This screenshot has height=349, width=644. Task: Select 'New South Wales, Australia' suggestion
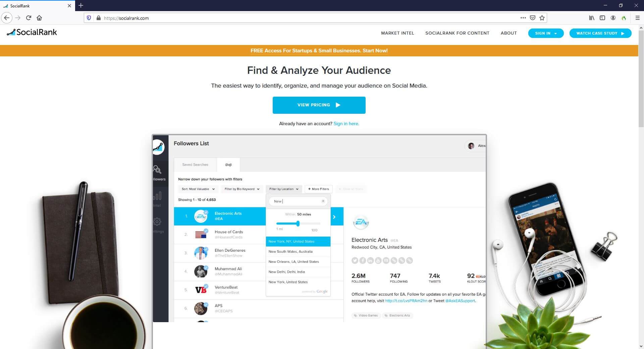pyautogui.click(x=298, y=251)
